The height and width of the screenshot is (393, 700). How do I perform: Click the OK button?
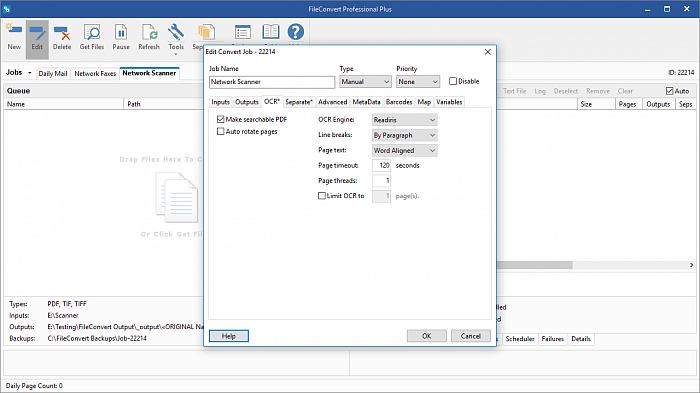427,336
